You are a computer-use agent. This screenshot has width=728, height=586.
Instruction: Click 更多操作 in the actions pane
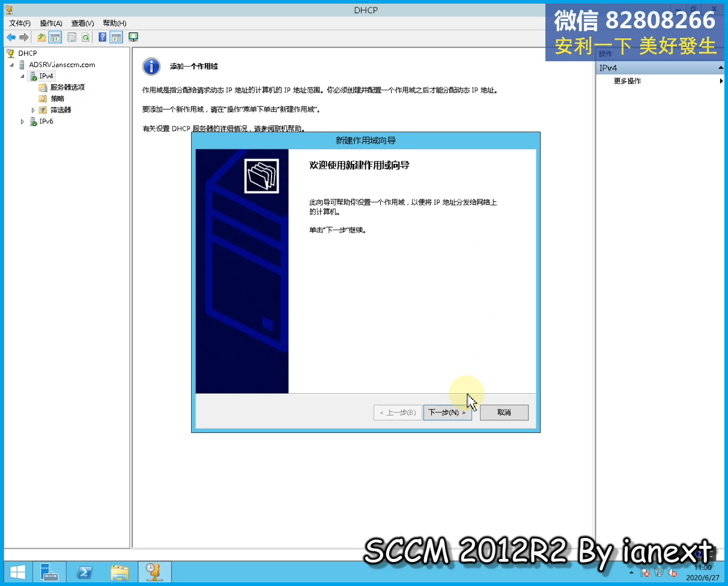pyautogui.click(x=627, y=81)
